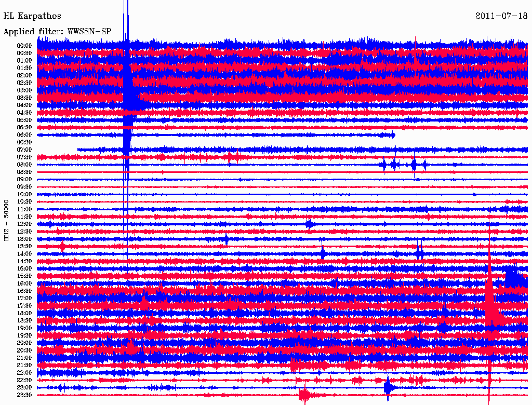
Task: Select the 02:00 time label
Action: click(24, 75)
